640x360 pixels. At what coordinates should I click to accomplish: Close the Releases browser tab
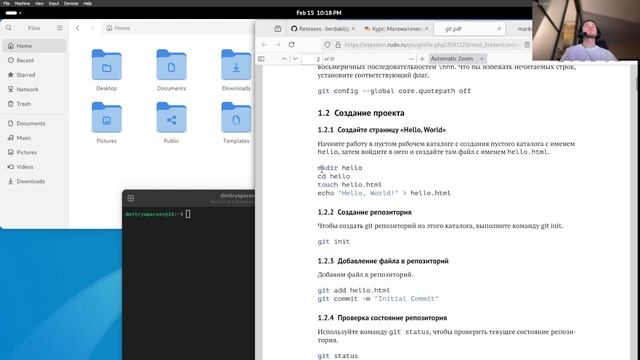tap(353, 29)
